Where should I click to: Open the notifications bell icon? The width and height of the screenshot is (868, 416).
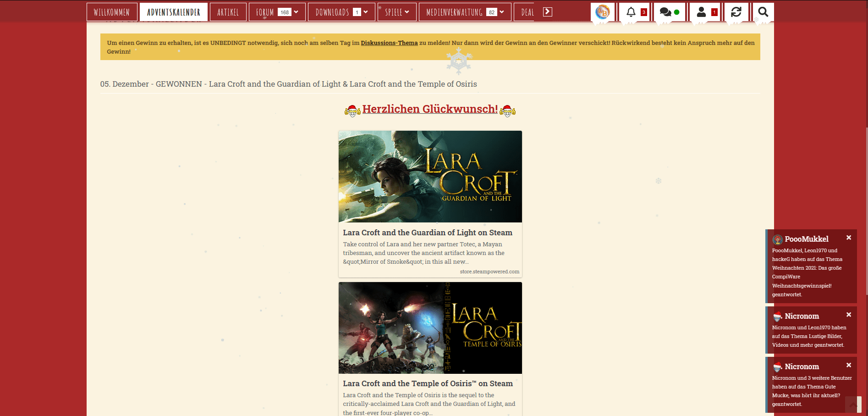point(631,12)
